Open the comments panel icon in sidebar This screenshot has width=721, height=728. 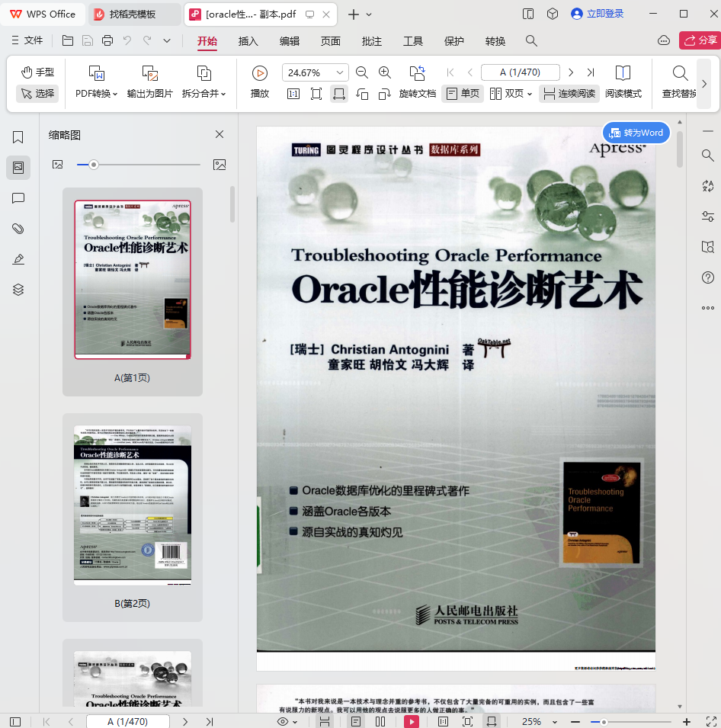(x=18, y=198)
